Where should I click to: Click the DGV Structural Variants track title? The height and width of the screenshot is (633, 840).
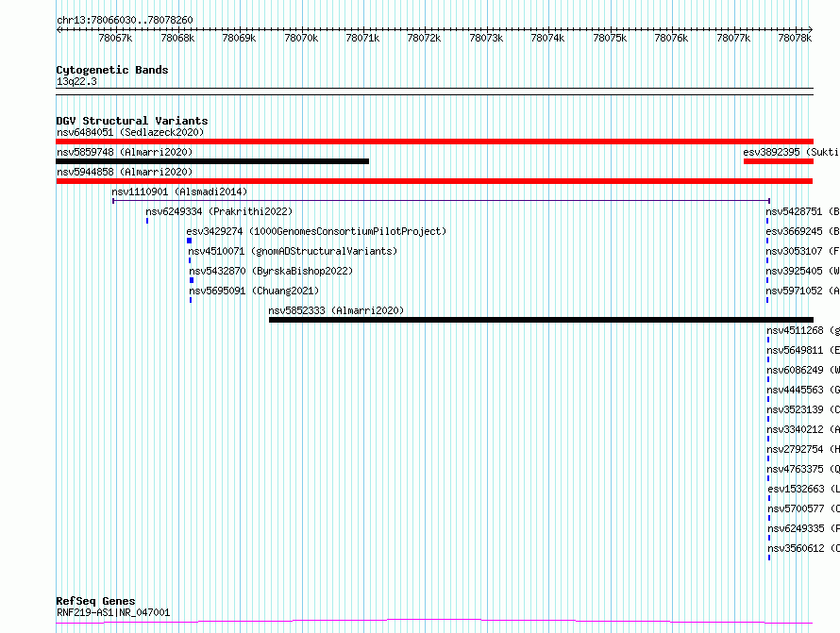(x=132, y=121)
